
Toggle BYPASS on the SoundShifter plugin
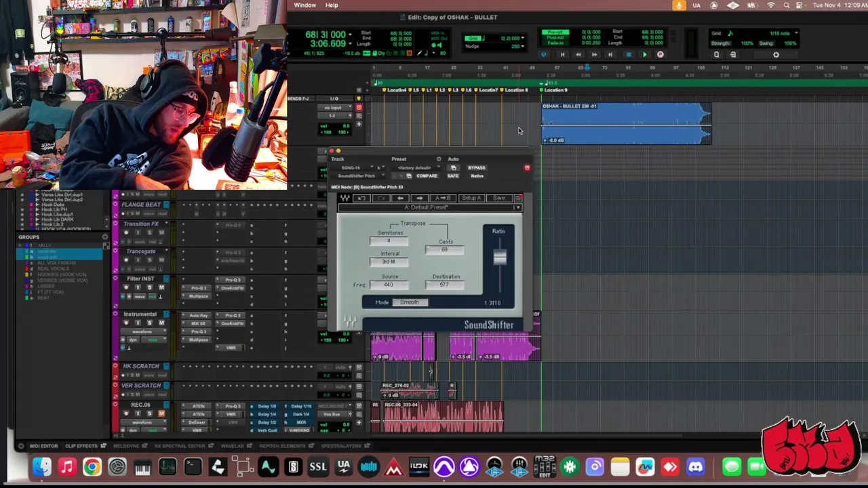[x=477, y=167]
